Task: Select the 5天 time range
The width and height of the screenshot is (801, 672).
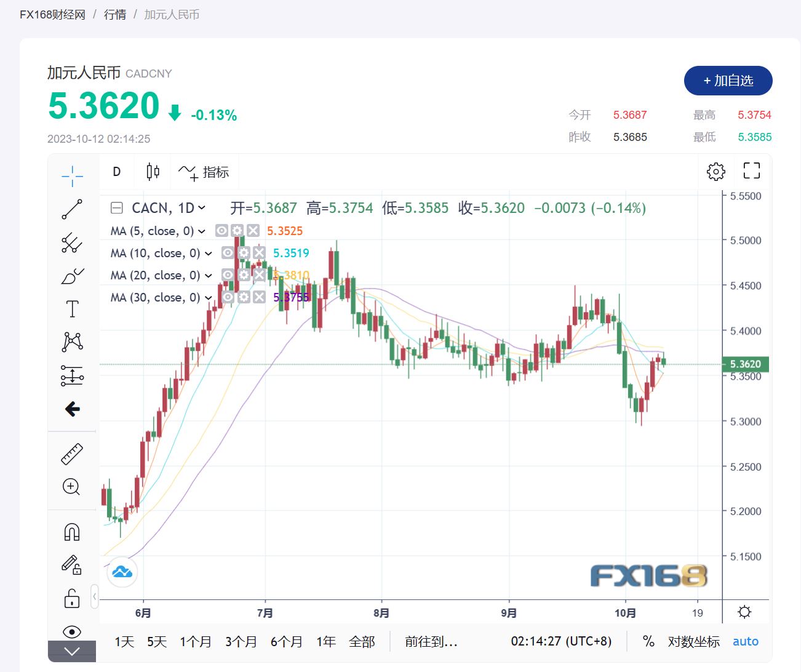Action: [x=157, y=641]
